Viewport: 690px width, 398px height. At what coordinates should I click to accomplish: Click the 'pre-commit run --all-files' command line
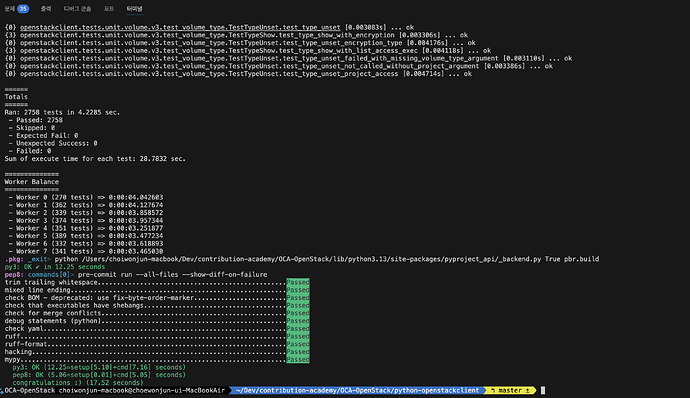click(x=172, y=274)
